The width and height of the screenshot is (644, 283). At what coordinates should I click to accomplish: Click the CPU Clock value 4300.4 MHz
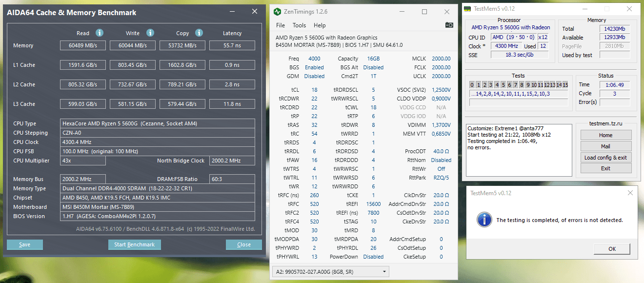158,142
